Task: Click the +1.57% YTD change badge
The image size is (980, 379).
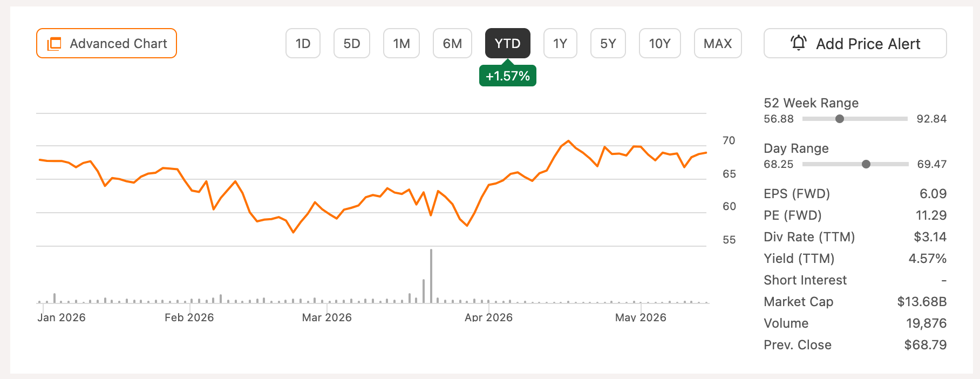Action: (x=508, y=76)
